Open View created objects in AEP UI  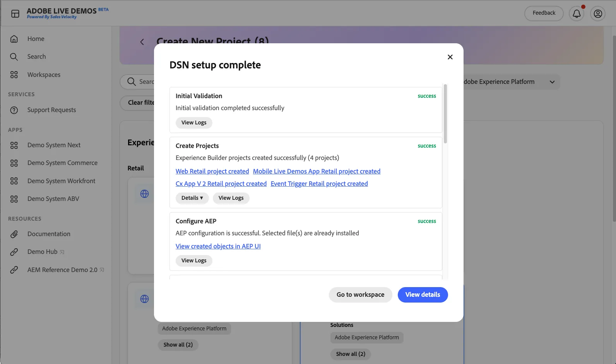coord(218,246)
